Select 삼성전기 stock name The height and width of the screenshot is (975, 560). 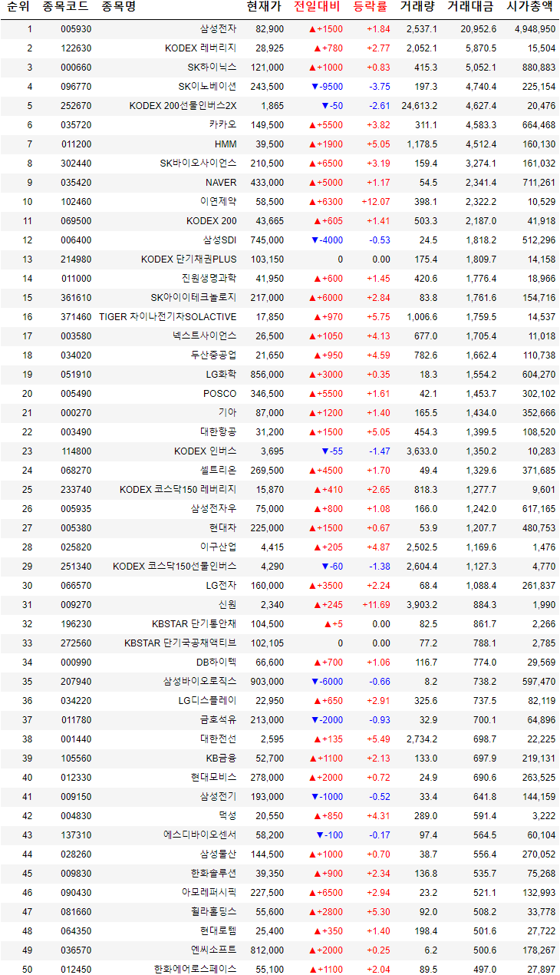pyautogui.click(x=218, y=797)
